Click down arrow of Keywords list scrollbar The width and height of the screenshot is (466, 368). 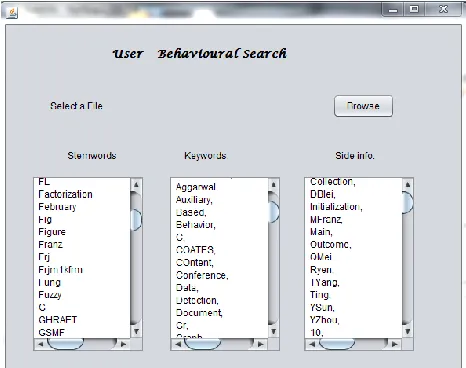pyautogui.click(x=273, y=331)
